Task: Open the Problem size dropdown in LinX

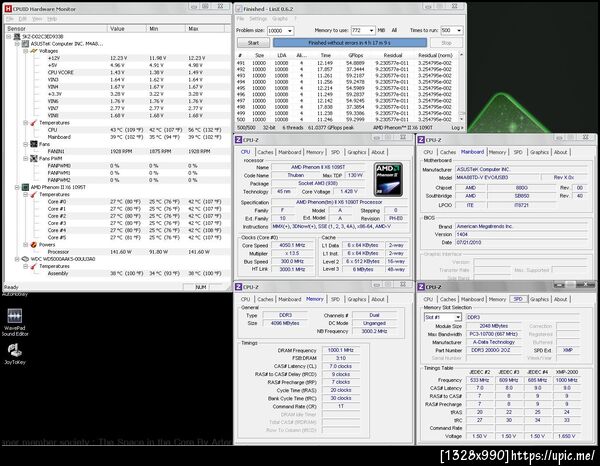Action: [290, 31]
